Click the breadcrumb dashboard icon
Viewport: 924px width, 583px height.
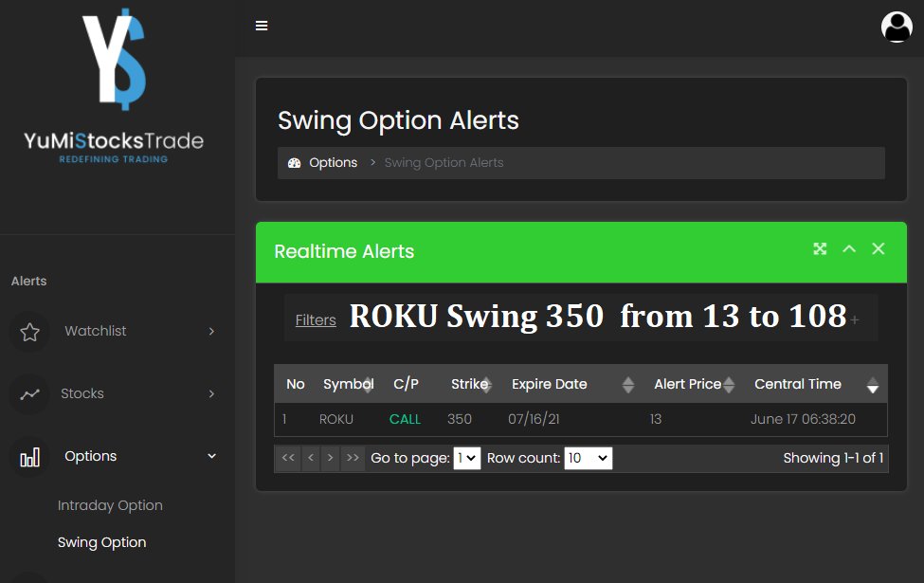click(294, 163)
